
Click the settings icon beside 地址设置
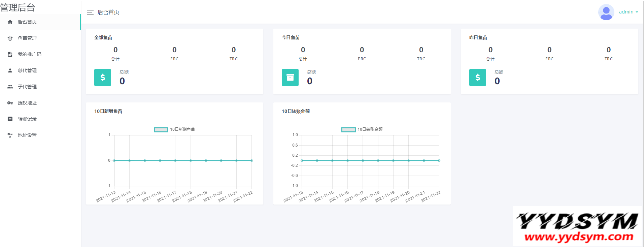click(10, 135)
